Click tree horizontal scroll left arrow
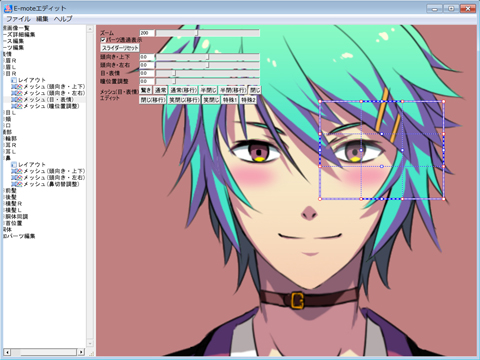 (8, 352)
